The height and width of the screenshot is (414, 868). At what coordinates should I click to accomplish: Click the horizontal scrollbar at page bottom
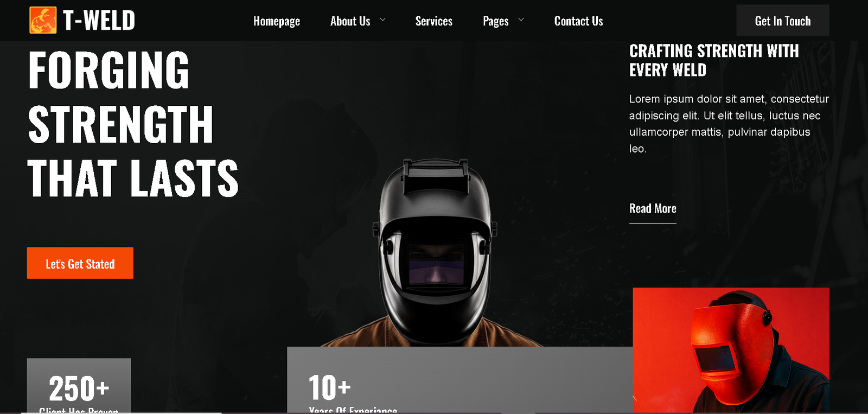click(121, 412)
